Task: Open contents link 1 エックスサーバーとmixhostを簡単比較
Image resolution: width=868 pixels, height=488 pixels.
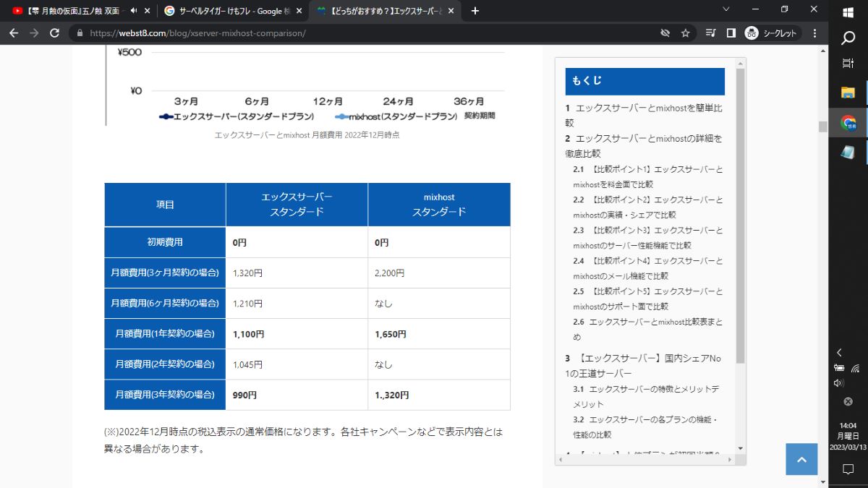Action: pos(644,116)
